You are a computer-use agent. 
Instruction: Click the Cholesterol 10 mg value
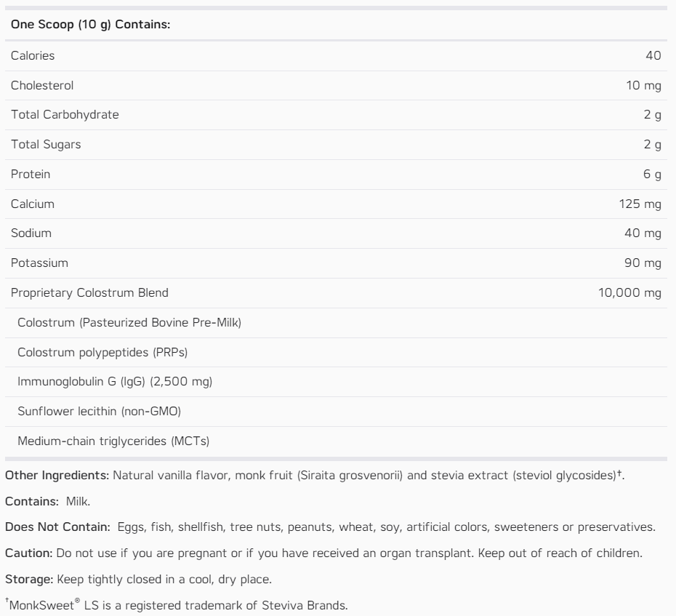(x=643, y=85)
